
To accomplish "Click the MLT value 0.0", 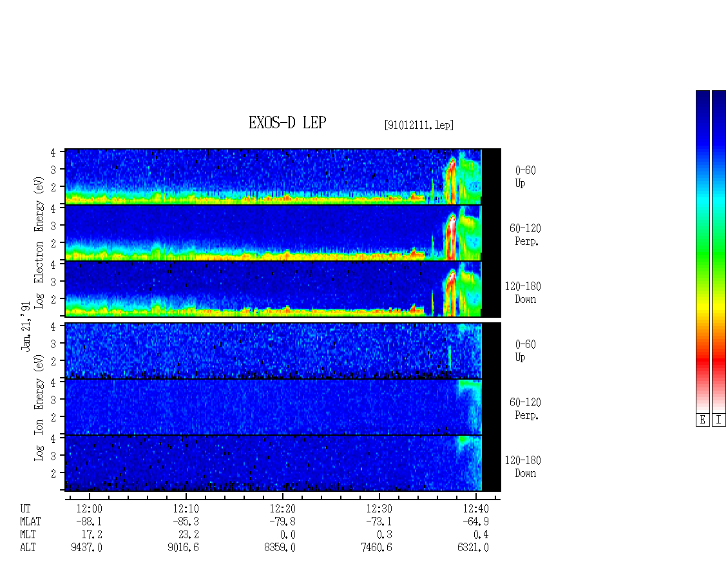I will [288, 535].
